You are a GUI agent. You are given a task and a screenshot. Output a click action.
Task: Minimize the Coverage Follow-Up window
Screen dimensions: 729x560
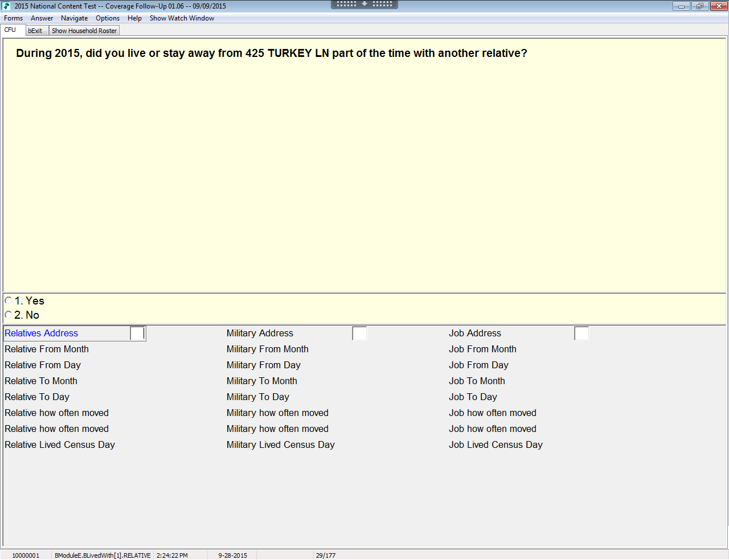pos(681,6)
